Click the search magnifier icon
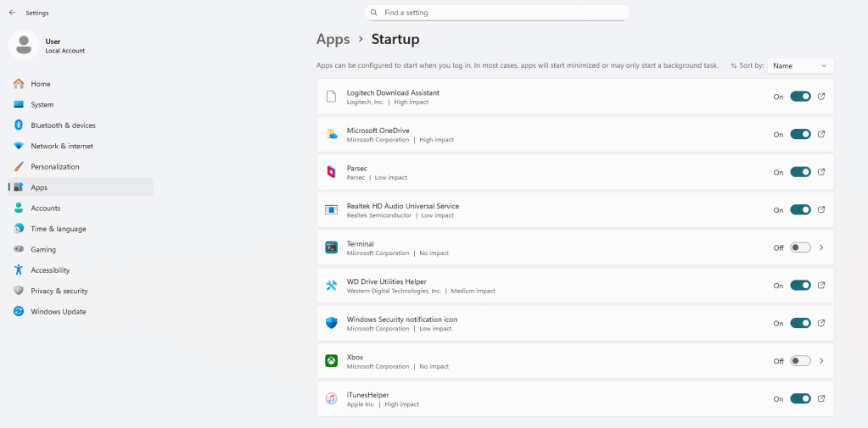 374,12
